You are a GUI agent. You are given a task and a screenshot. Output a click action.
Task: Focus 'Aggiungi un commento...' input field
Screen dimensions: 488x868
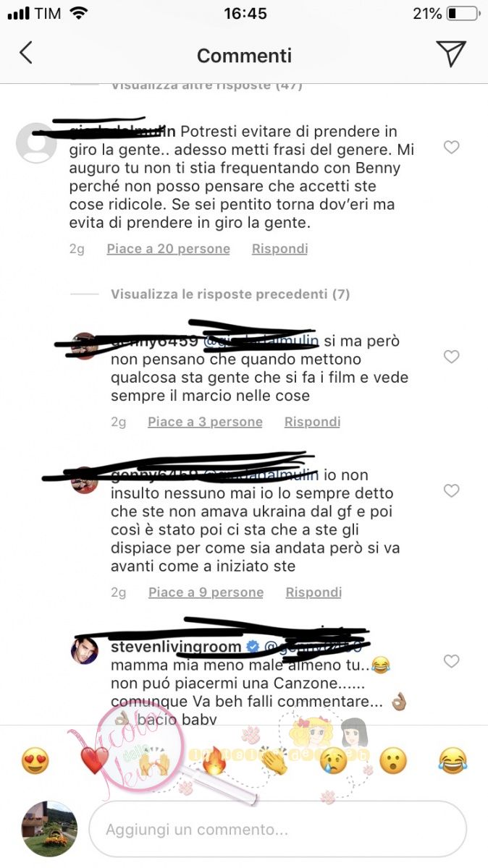coord(277,830)
